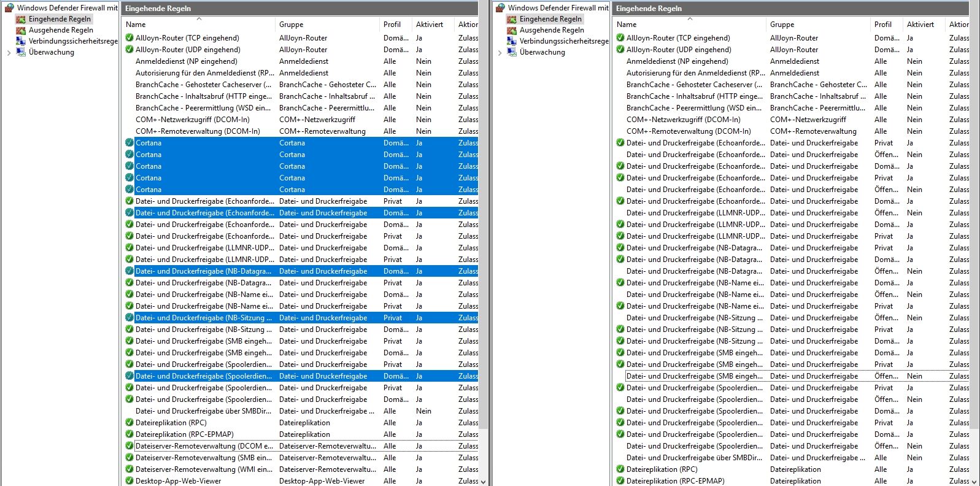Click Eingehende Regeln icon in right window tree
This screenshot has height=486, width=980.
512,19
